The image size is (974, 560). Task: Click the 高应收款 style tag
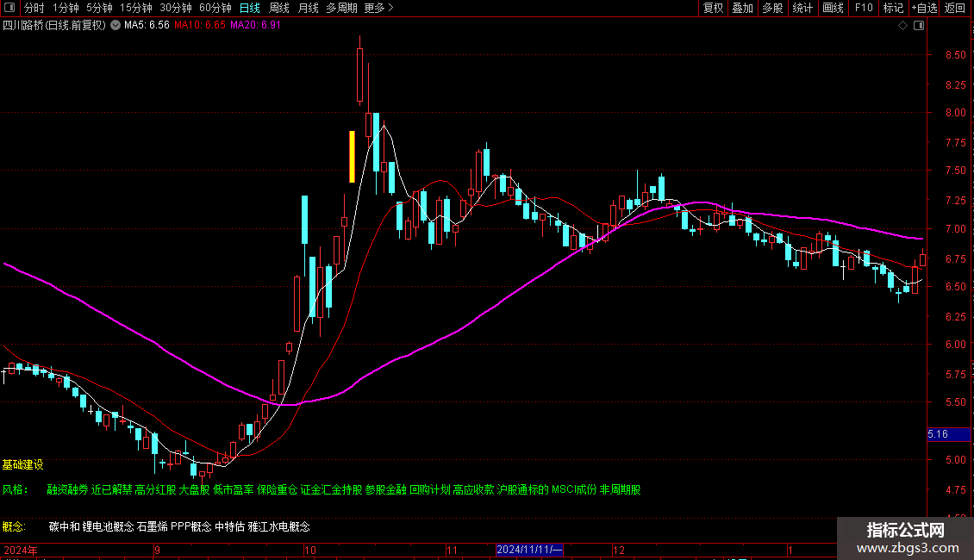pos(473,490)
